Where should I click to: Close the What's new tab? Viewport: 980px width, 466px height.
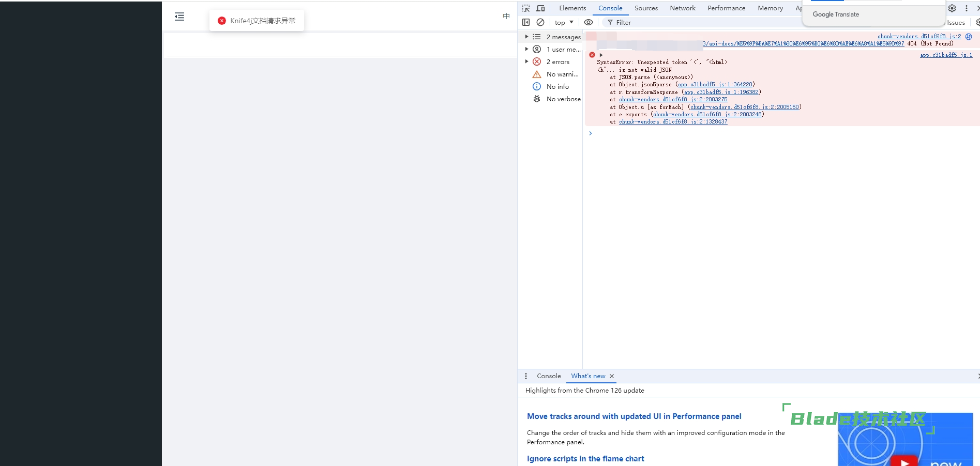(x=612, y=376)
